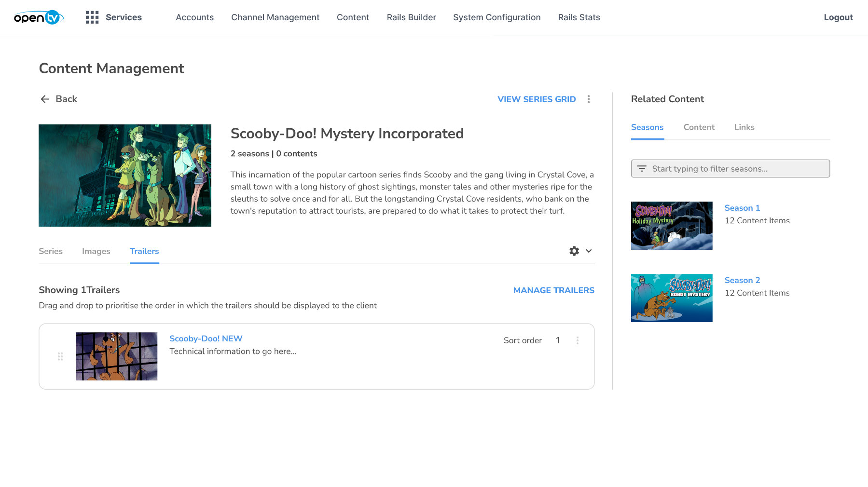This screenshot has height=487, width=868.
Task: Switch to the Related Content 'Content' tab
Action: (699, 127)
